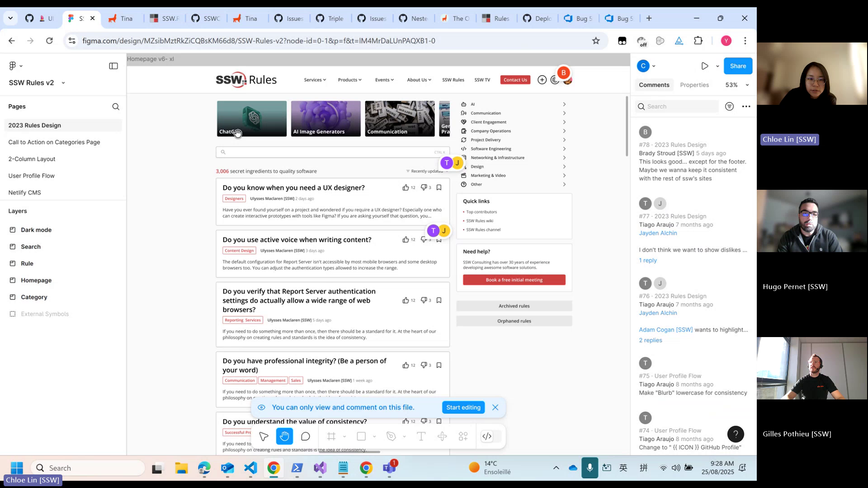Select the Rectangle shape tool

(x=361, y=436)
